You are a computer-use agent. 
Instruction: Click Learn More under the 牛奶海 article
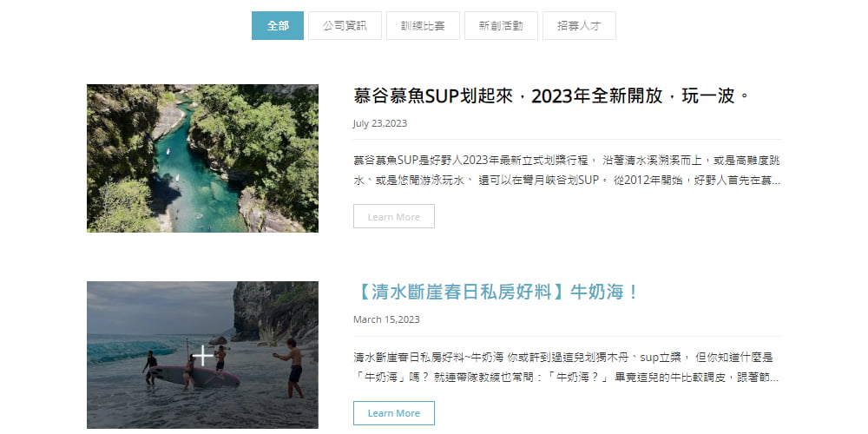pos(393,413)
